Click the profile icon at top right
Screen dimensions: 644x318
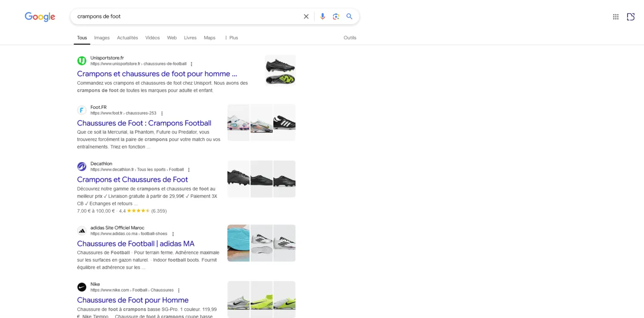(x=631, y=17)
